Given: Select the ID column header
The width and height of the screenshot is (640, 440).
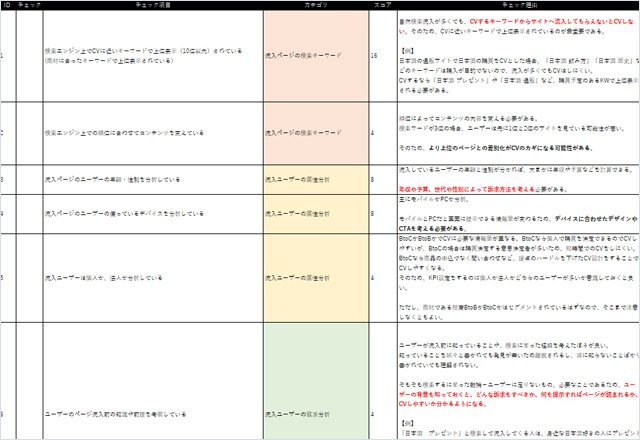Looking at the screenshot, I should [8, 5].
